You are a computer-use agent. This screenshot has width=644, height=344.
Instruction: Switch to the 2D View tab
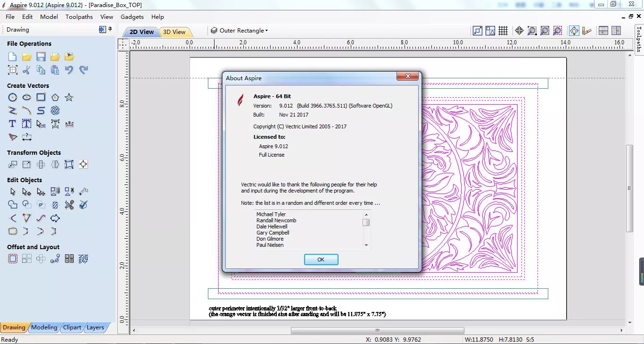pos(141,32)
